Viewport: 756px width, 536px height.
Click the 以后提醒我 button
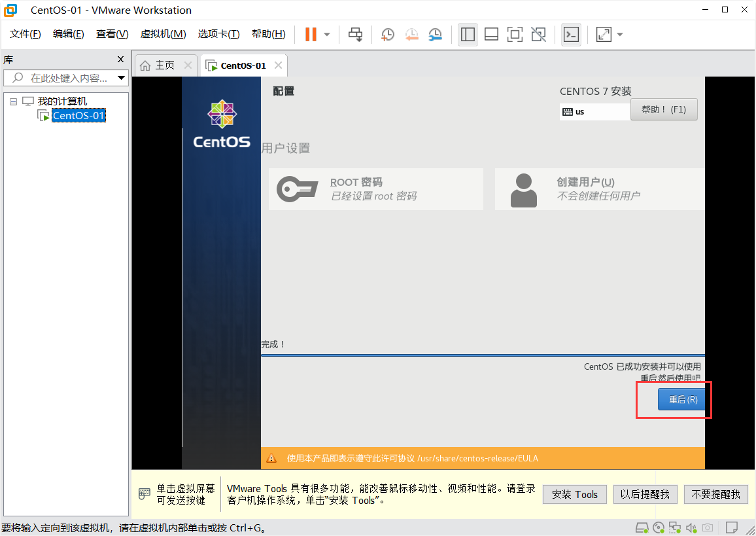coord(645,495)
